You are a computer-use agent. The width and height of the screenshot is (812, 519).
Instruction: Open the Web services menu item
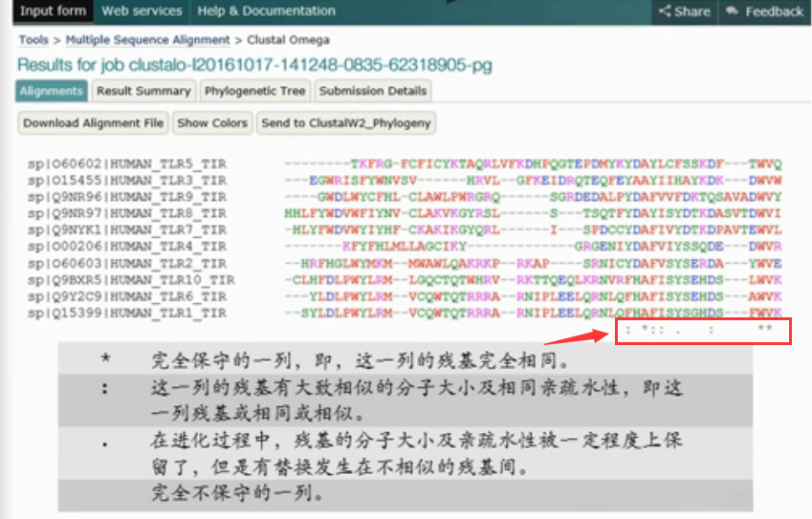pyautogui.click(x=142, y=11)
